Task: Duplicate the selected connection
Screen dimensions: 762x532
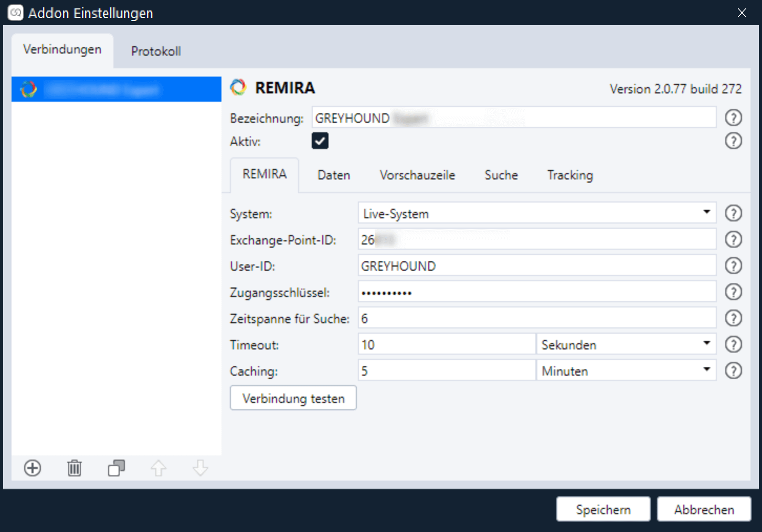Action: click(x=117, y=468)
